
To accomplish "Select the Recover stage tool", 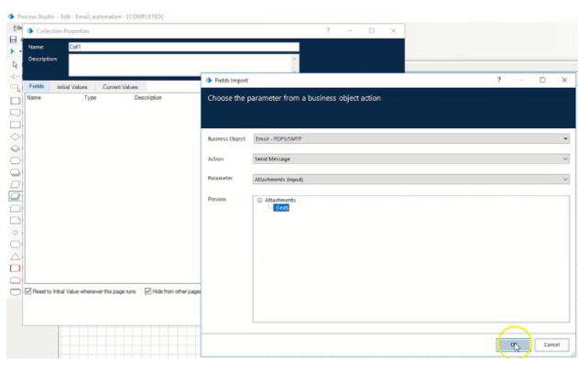I will (15, 280).
